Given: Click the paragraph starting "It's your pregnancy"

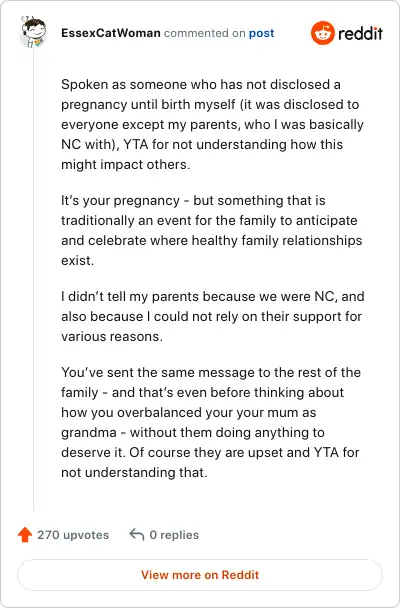Looking at the screenshot, I should 212,230.
